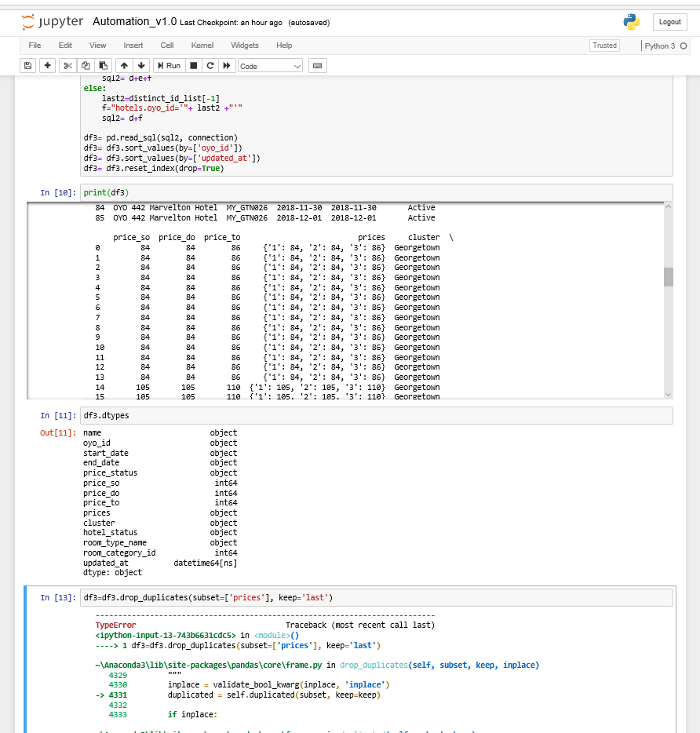The image size is (700, 733).
Task: Insert a new cell below with plus icon
Action: (47, 65)
